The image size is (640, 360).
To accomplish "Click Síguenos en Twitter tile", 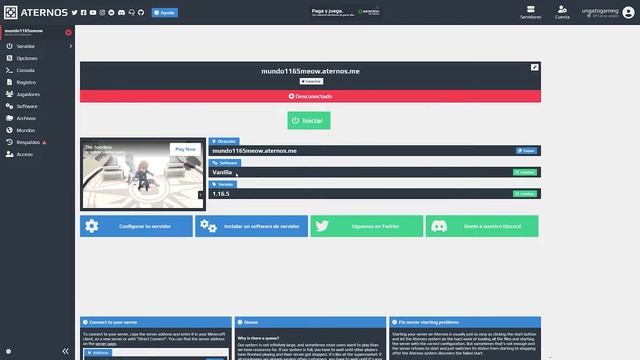I will [367, 226].
